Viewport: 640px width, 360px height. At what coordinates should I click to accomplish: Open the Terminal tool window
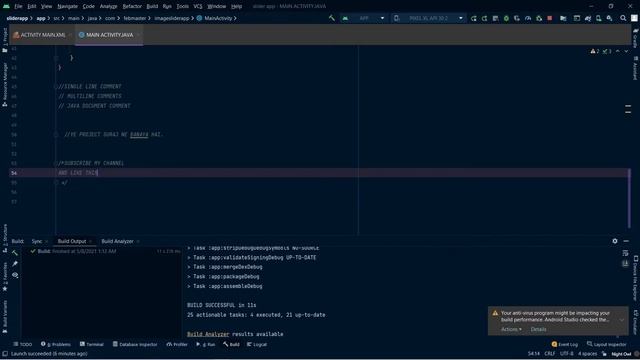[x=92, y=344]
